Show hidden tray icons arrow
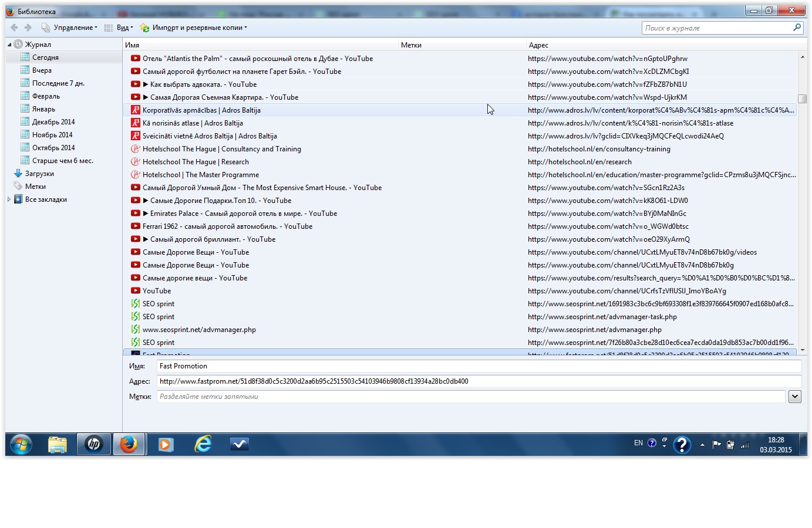Viewport: 812px width, 528px height. click(x=702, y=445)
